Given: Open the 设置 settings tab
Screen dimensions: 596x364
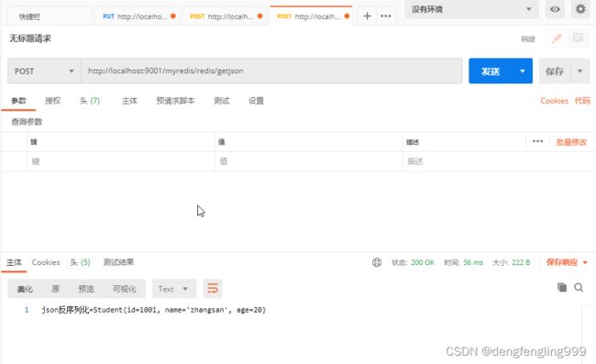Looking at the screenshot, I should (256, 101).
